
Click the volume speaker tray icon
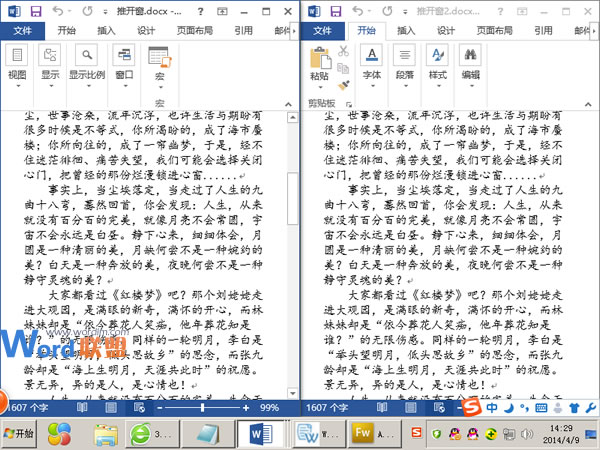[527, 434]
